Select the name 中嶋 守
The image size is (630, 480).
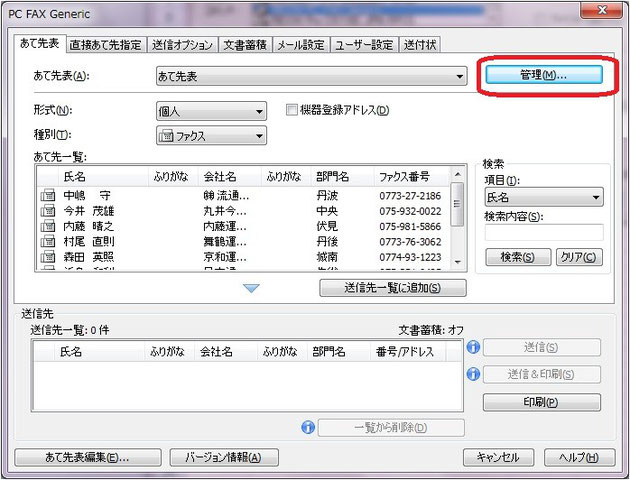point(87,196)
